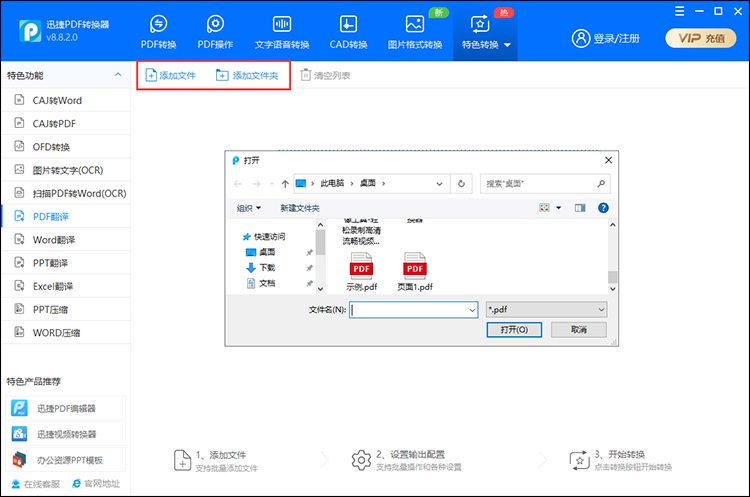
Task: Expand the address bar history dropdown
Action: pyautogui.click(x=439, y=184)
